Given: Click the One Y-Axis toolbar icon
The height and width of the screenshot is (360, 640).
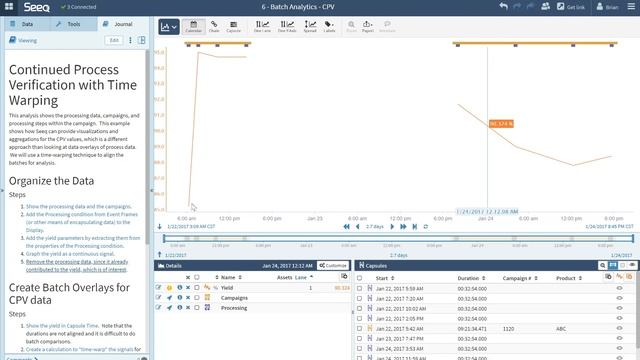Looking at the screenshot, I should click(287, 27).
